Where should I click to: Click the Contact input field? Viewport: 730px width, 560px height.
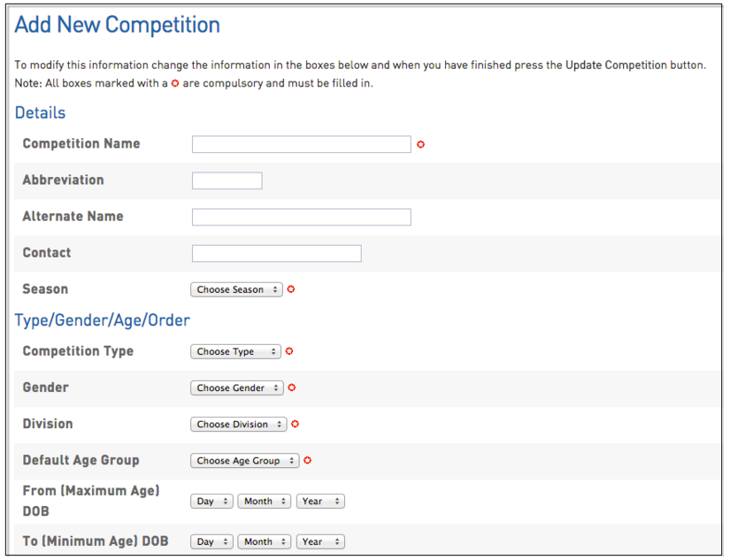click(276, 253)
